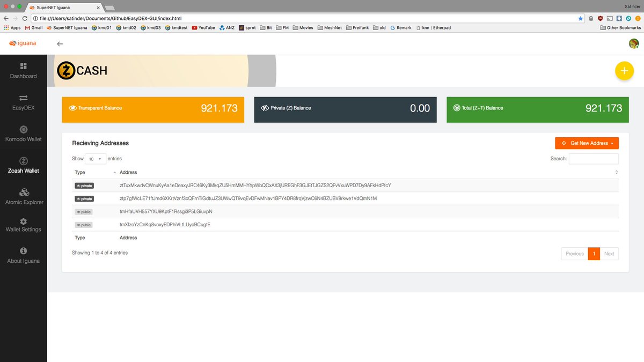
Task: Sort the table by Type column
Action: point(95,172)
